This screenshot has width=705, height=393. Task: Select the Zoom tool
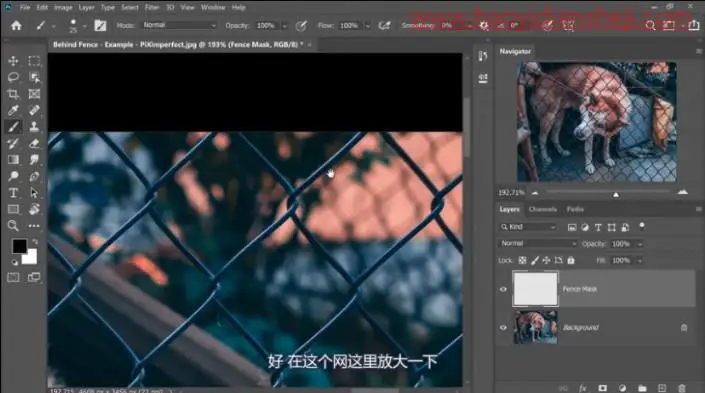(x=13, y=225)
